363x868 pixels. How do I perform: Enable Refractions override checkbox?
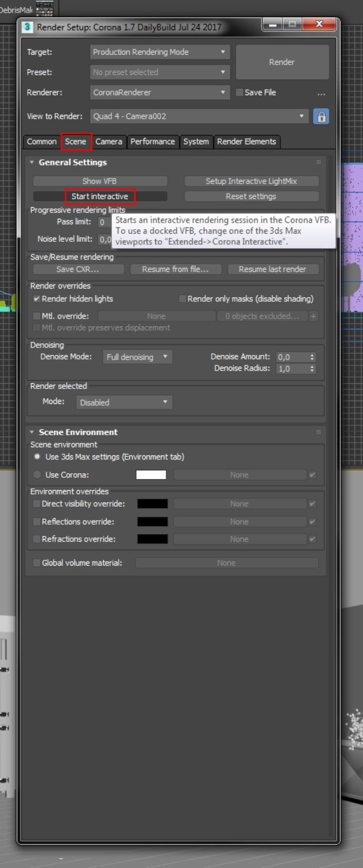[x=36, y=539]
